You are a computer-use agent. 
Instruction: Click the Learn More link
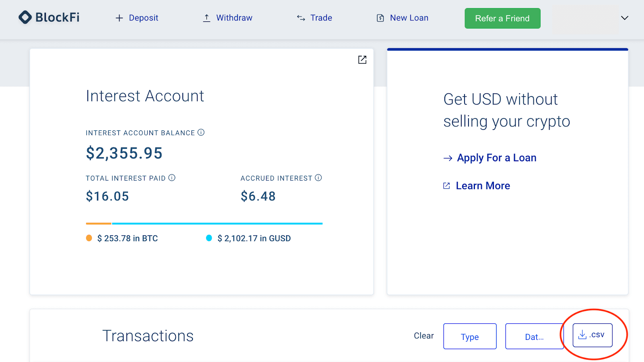(x=483, y=186)
